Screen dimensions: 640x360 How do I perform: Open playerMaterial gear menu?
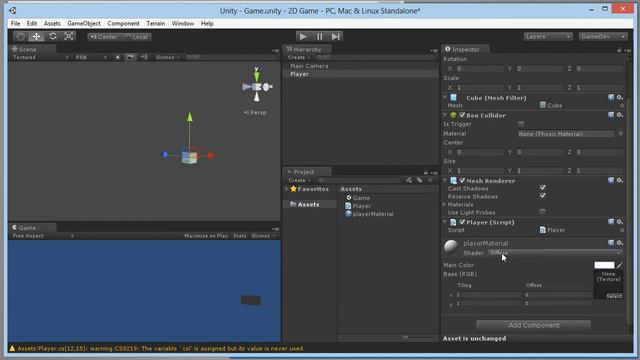click(x=620, y=243)
